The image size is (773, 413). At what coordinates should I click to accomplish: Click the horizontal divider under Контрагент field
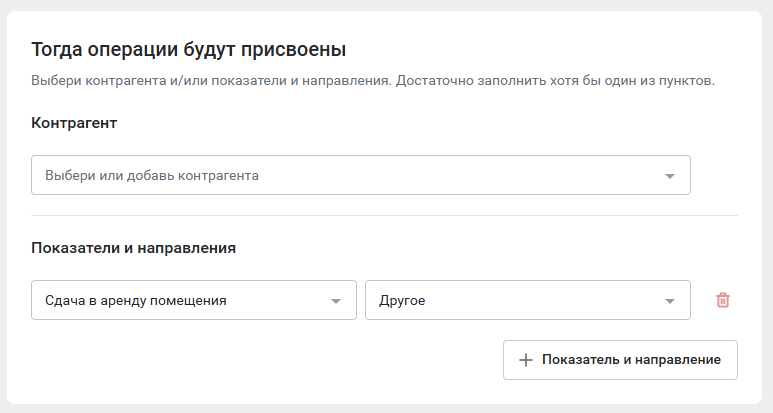point(385,215)
